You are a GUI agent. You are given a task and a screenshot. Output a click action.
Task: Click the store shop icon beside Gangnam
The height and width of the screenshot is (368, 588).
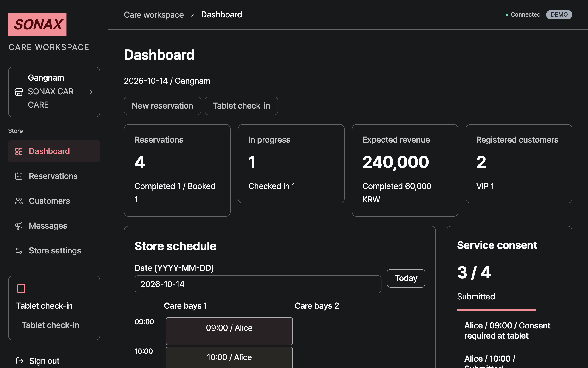point(19,92)
